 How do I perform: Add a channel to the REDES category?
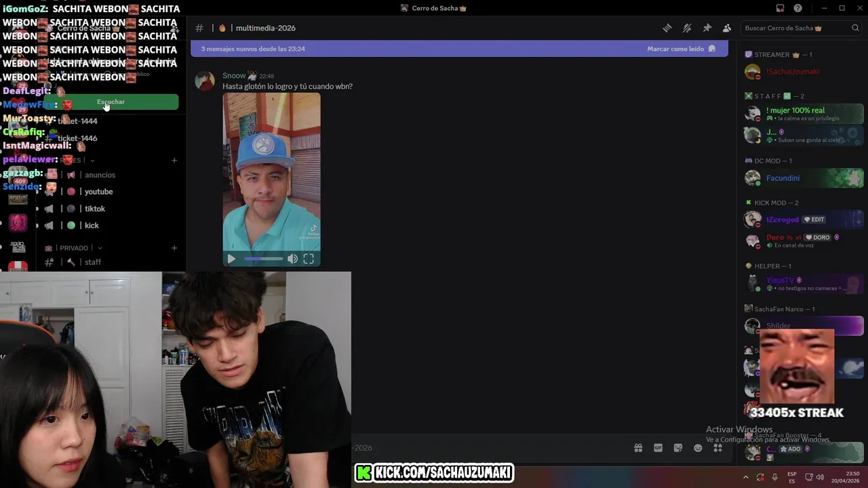(x=174, y=161)
